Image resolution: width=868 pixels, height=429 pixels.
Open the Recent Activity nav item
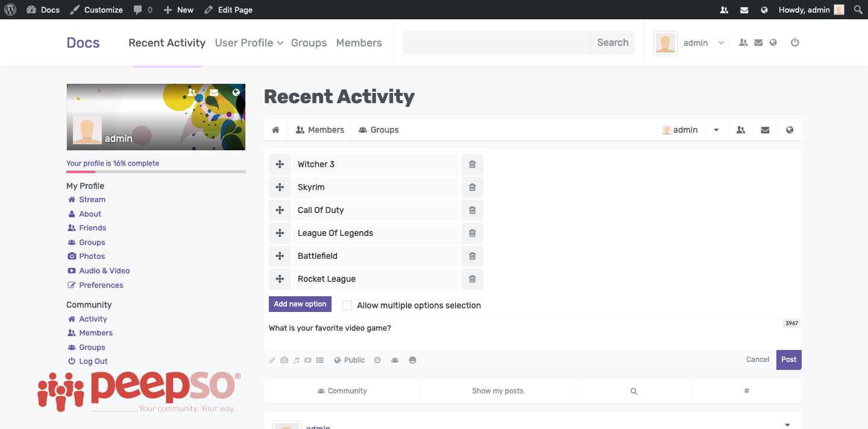[x=167, y=43]
